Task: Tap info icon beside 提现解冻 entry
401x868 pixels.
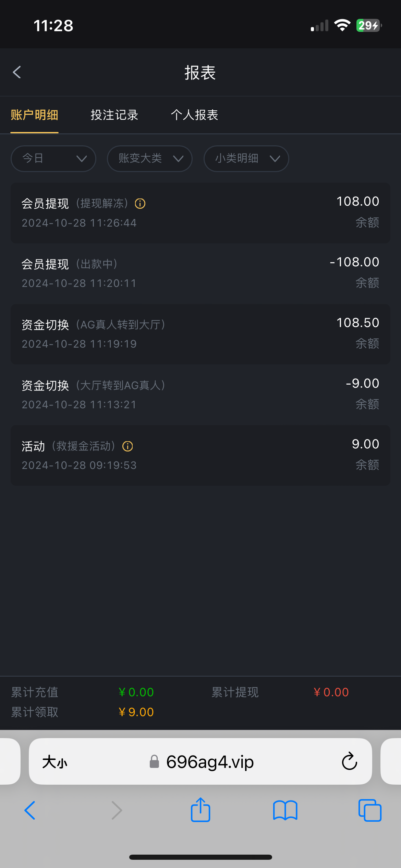Action: 140,204
